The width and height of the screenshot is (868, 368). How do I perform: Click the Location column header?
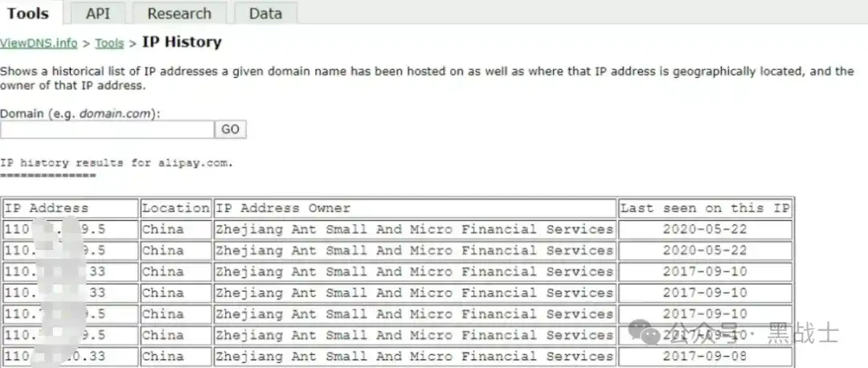175,208
